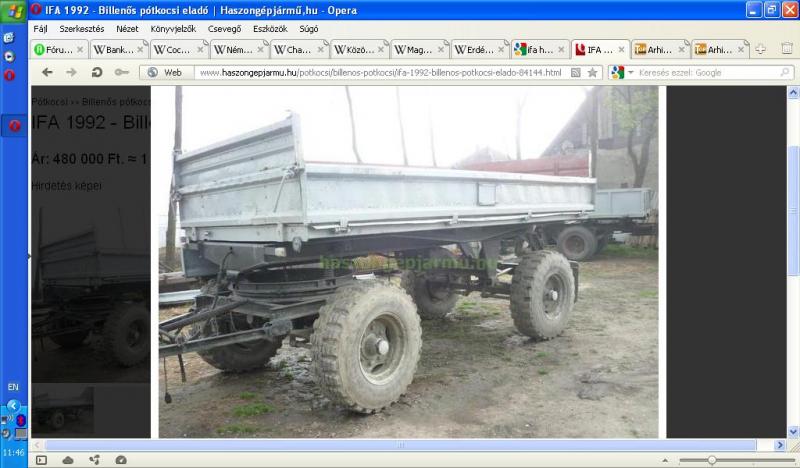The width and height of the screenshot is (800, 468).
Task: Open Opera Link cloud icon
Action: coord(68,460)
